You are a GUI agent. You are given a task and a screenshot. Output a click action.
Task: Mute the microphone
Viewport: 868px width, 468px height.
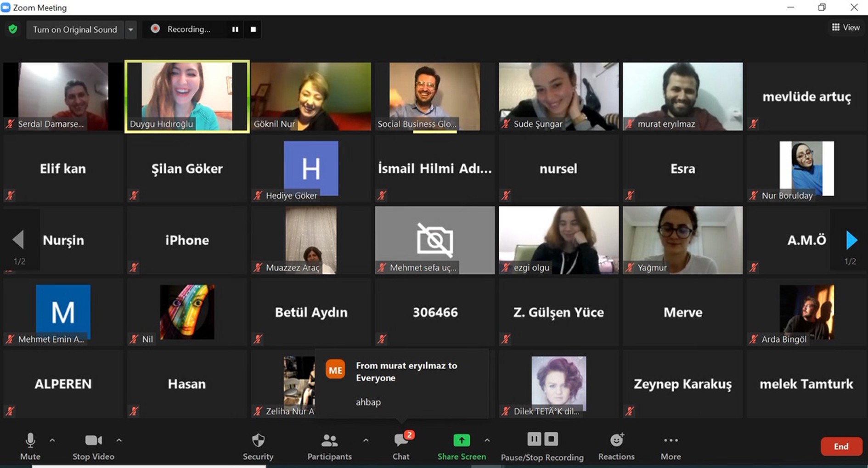(30, 446)
